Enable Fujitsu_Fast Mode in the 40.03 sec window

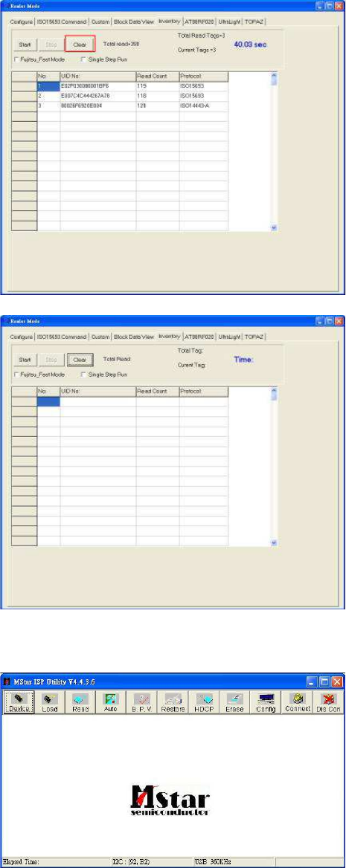pos(16,59)
